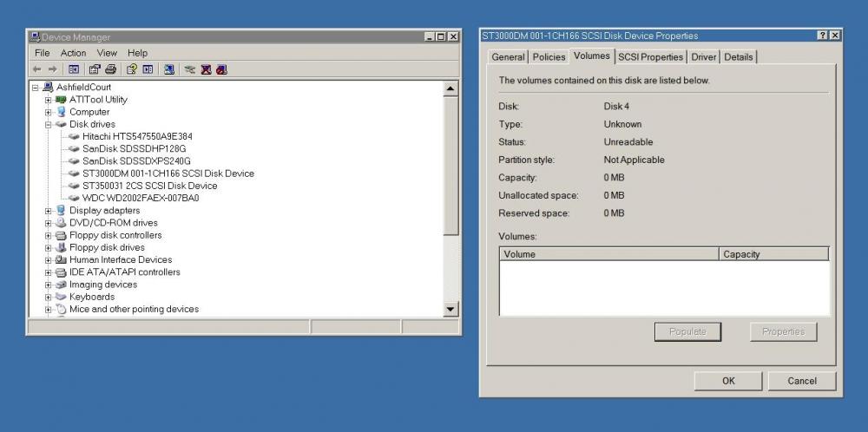Screen dimensions: 868x432
Task: Collapse the Disk drives tree node
Action: 49,124
